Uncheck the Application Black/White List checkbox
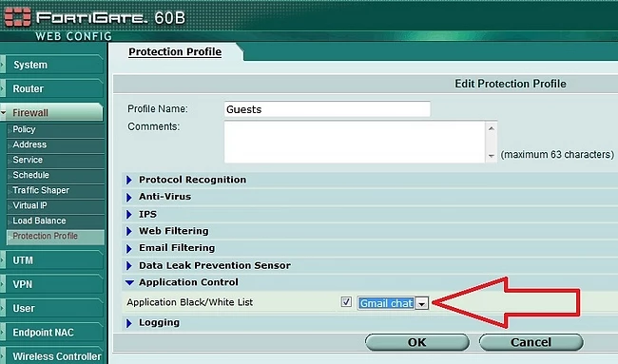This screenshot has width=618, height=364. (346, 302)
